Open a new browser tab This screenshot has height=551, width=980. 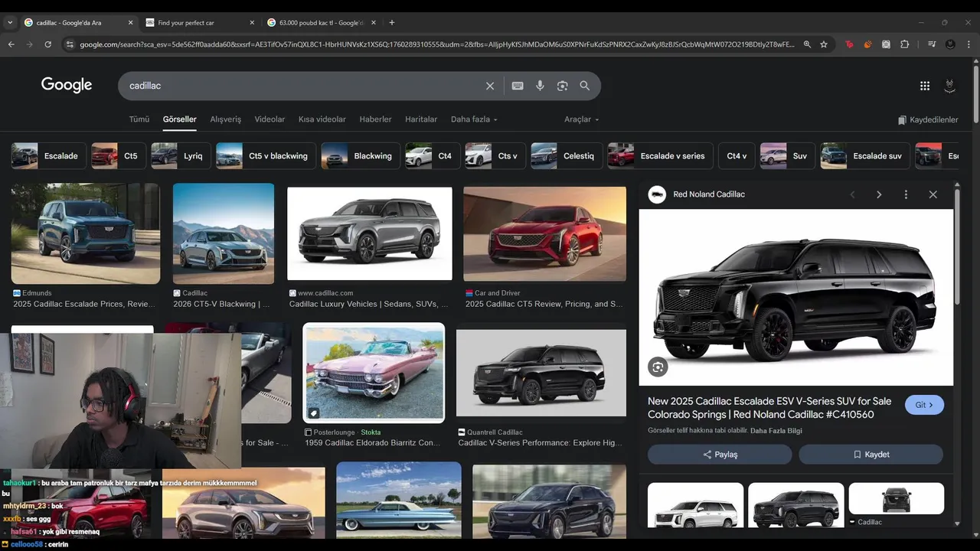(392, 22)
